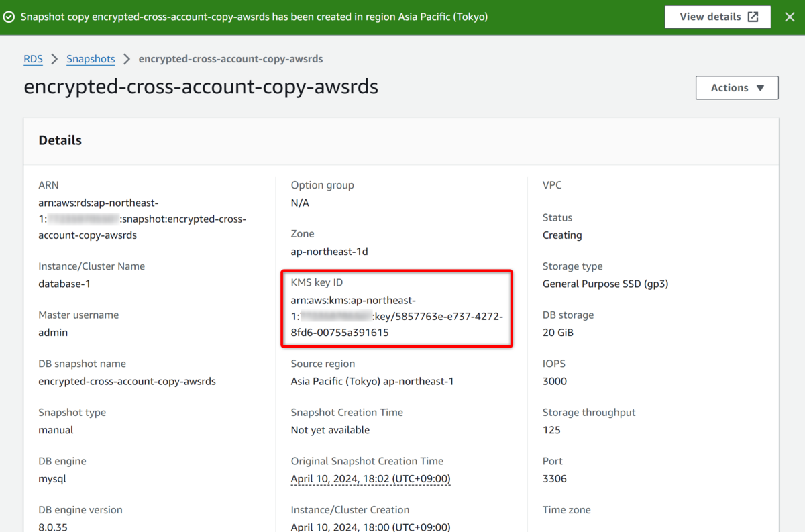This screenshot has height=532, width=805.
Task: Click the KMS key value ending 00755a391615
Action: (x=397, y=317)
